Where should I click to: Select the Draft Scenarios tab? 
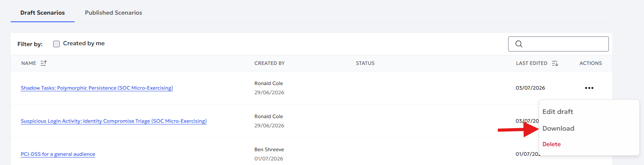pos(43,13)
